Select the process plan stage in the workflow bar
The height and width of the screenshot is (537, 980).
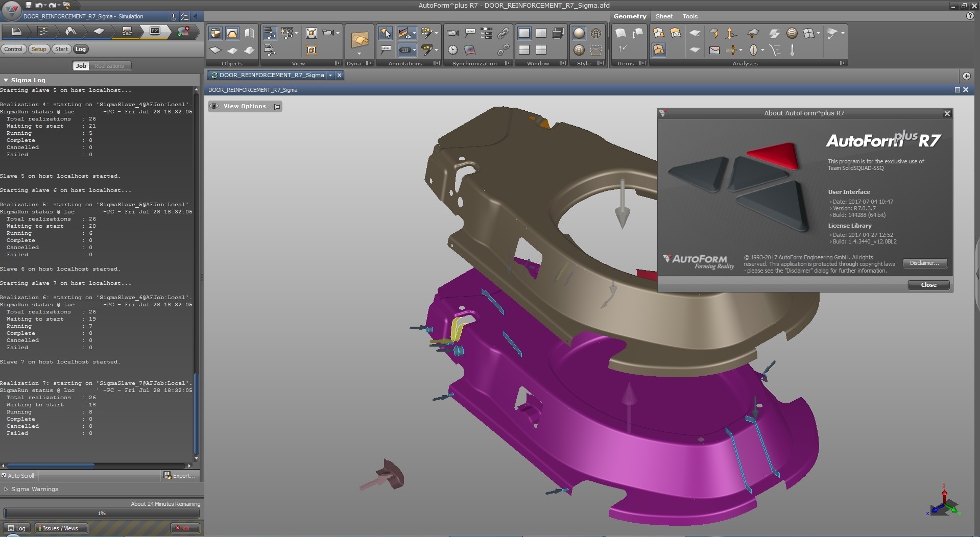pyautogui.click(x=43, y=32)
